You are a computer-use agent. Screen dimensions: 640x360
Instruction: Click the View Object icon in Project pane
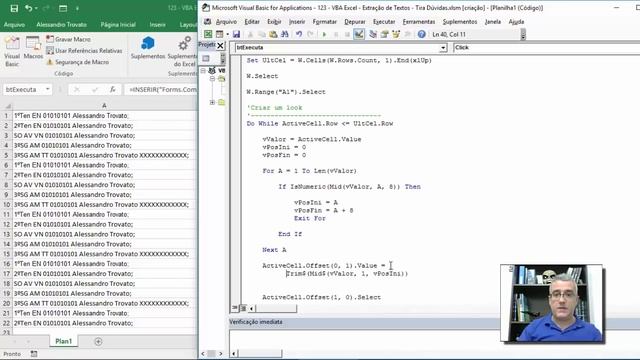pyautogui.click(x=206, y=58)
